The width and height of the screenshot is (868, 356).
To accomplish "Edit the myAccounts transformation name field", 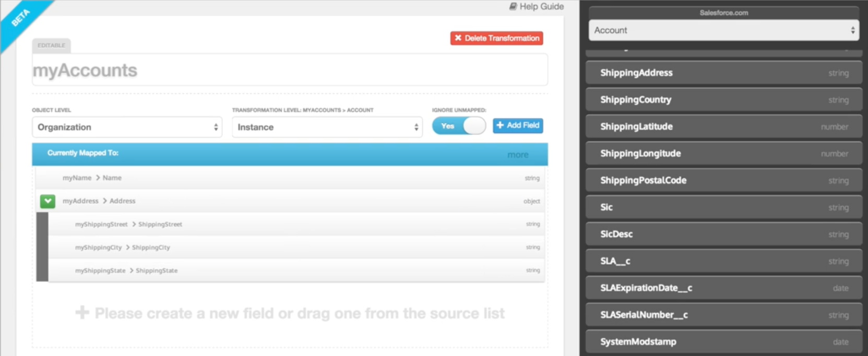I will [x=290, y=70].
